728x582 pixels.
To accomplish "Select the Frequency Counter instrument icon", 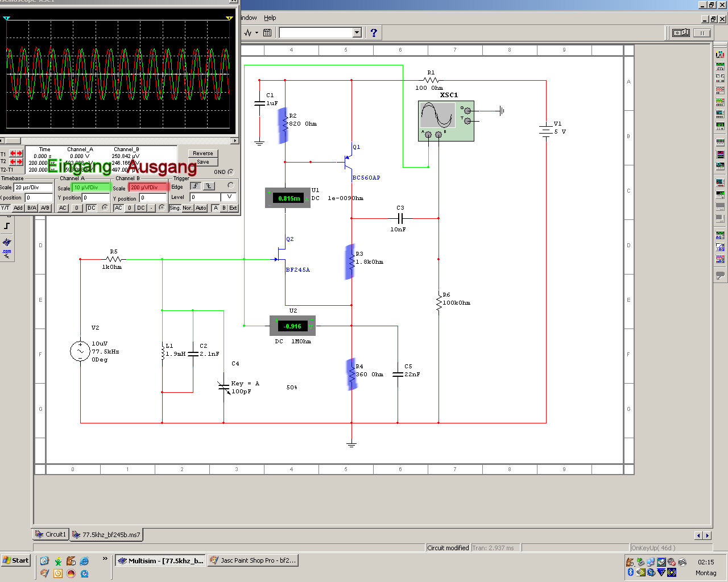I will (720, 125).
